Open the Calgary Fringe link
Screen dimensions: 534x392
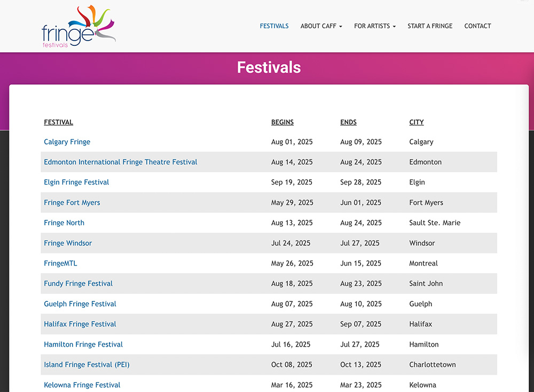pyautogui.click(x=67, y=142)
